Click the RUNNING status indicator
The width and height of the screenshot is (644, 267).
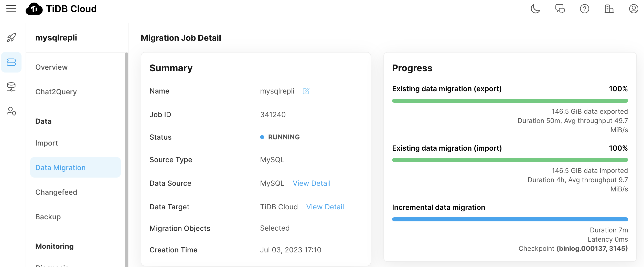[x=280, y=137]
